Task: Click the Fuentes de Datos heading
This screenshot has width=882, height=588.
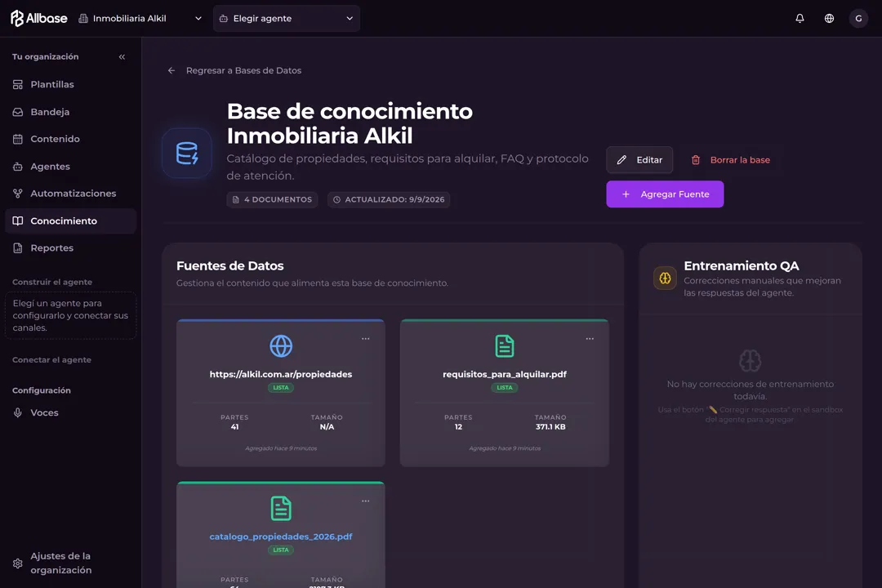Action: coord(229,265)
